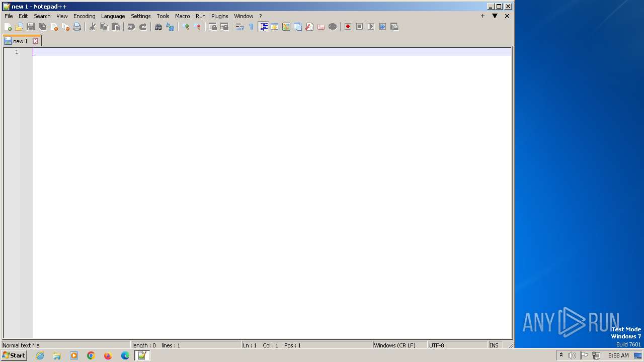The width and height of the screenshot is (644, 362).
Task: Launch Google Chrome from the taskbar
Action: click(x=91, y=355)
